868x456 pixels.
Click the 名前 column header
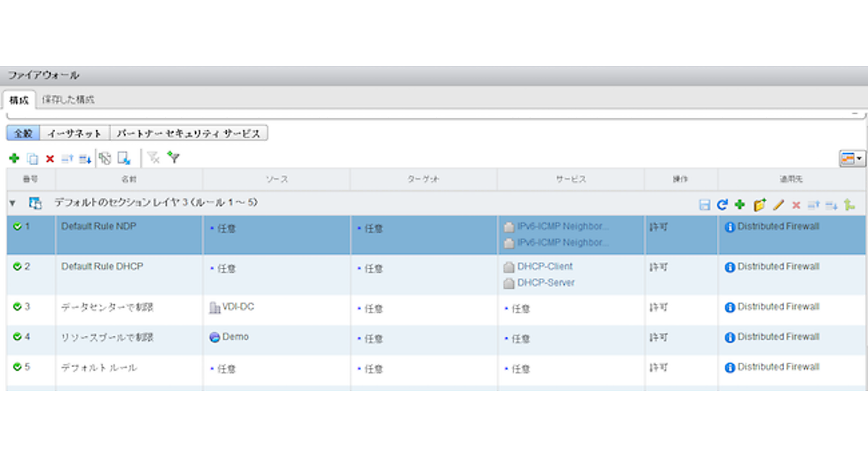pyautogui.click(x=129, y=179)
